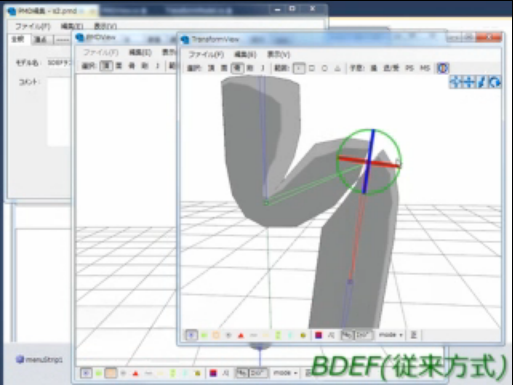Toggle joint (J) selection in TransformView toolbar

click(x=262, y=68)
